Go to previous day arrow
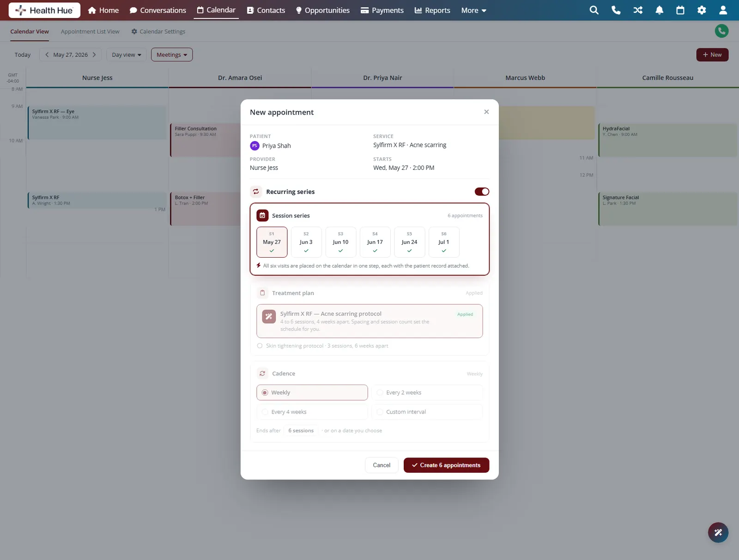 [x=47, y=54]
